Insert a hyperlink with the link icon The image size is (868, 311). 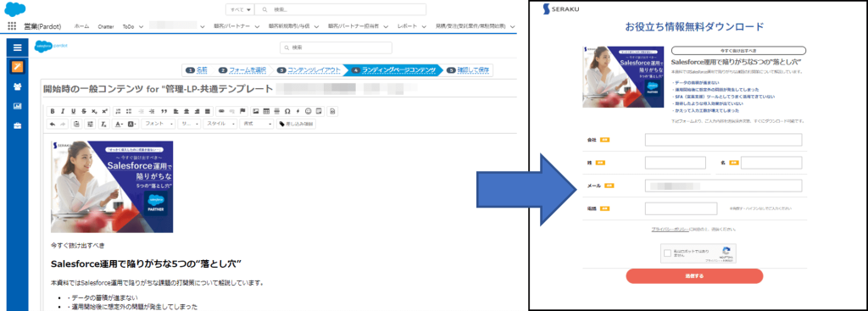tap(221, 111)
